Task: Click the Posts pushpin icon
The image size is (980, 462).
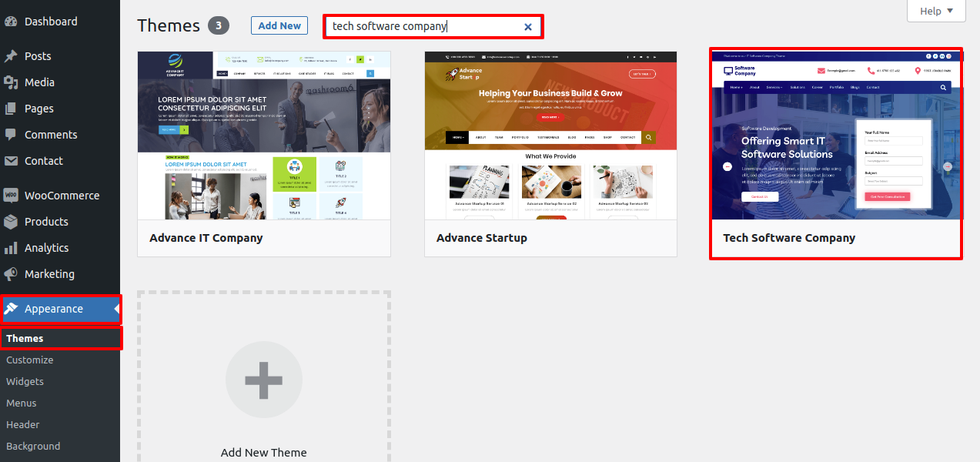Action: tap(11, 56)
